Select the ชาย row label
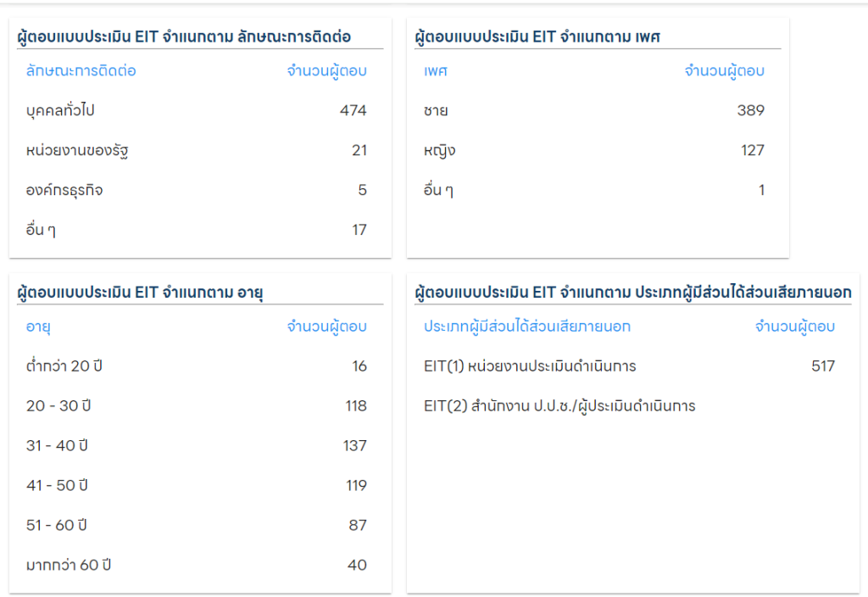Screen dimensions: 868x597 pyautogui.click(x=436, y=111)
